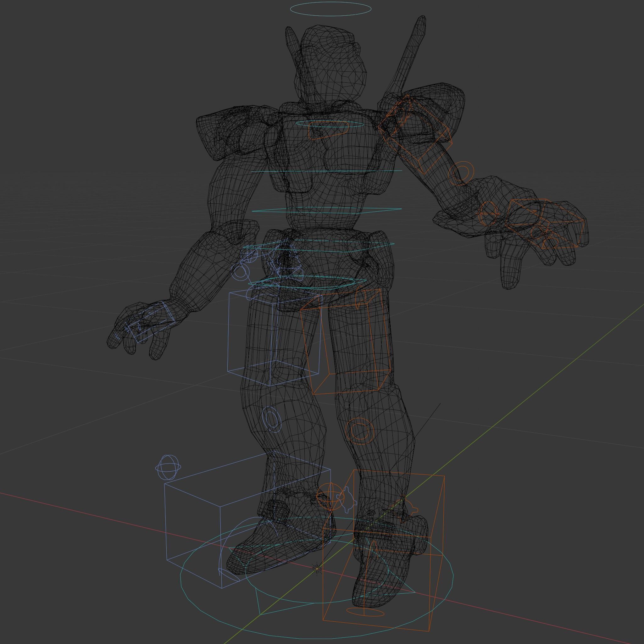The height and width of the screenshot is (644, 644).
Task: Select the orange wrist circle control
Action: tap(489, 213)
